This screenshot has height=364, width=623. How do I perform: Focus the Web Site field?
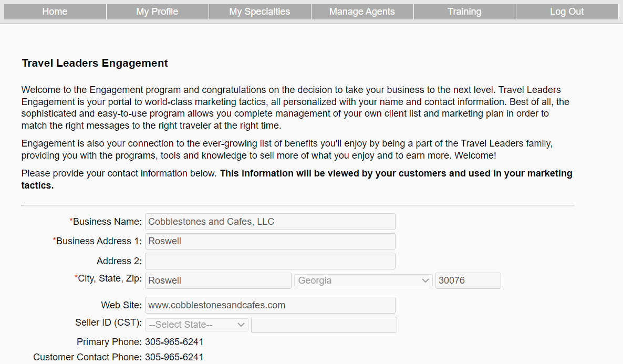(270, 305)
